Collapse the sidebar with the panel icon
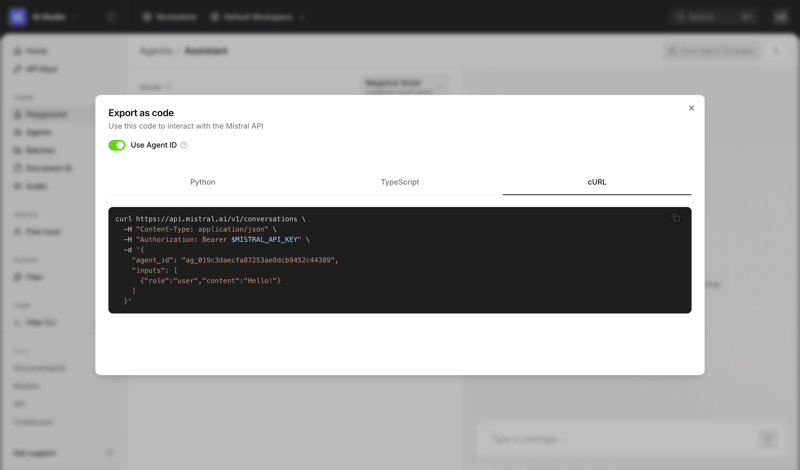This screenshot has width=800, height=470. 111,17
